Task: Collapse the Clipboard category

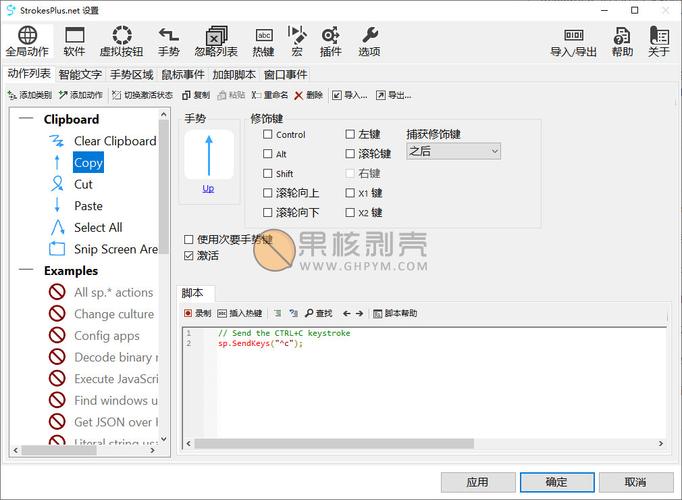Action: click(26, 119)
